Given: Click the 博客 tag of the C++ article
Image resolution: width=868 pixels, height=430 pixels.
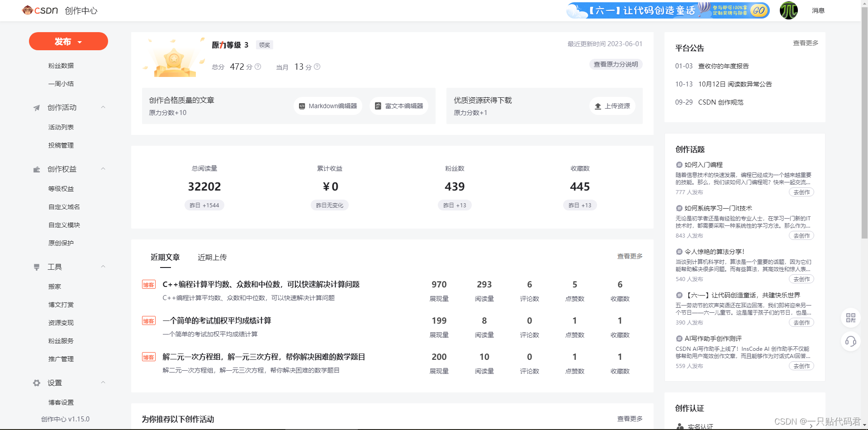Looking at the screenshot, I should coord(149,285).
